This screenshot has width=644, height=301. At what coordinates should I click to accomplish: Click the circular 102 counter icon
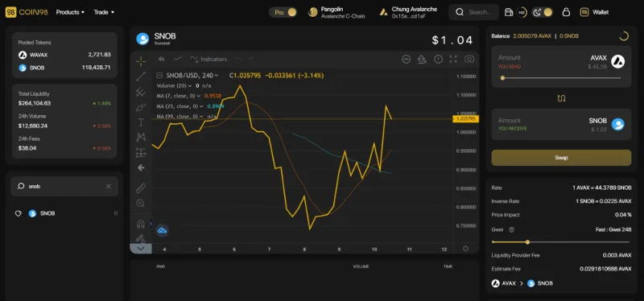pos(522,12)
